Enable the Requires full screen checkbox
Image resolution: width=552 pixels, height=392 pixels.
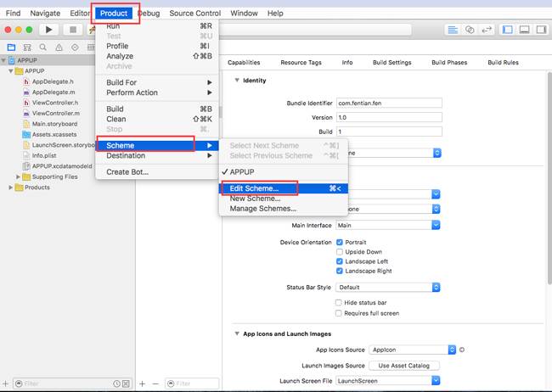[x=339, y=313]
